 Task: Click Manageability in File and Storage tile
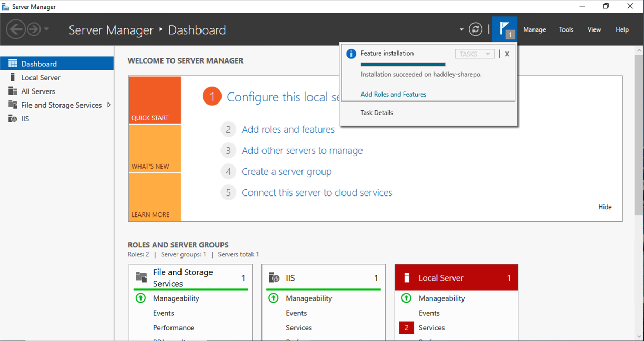[x=176, y=298]
